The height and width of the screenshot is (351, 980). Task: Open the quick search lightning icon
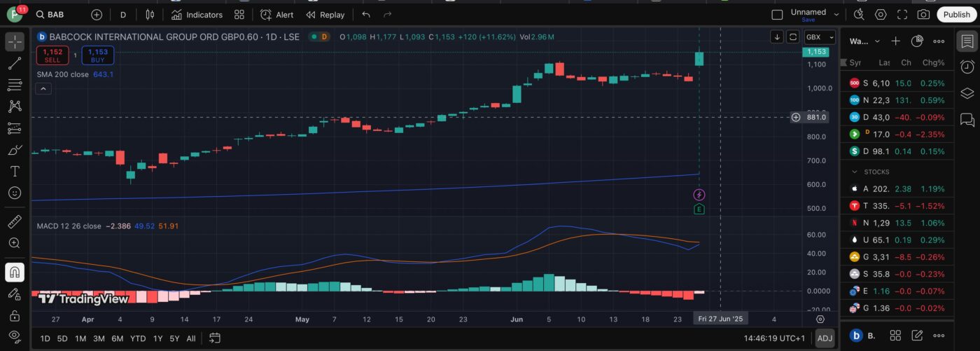860,15
